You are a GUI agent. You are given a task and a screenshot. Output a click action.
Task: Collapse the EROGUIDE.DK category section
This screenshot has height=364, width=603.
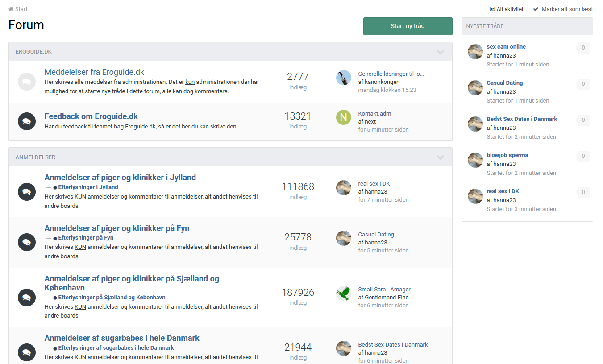[440, 52]
